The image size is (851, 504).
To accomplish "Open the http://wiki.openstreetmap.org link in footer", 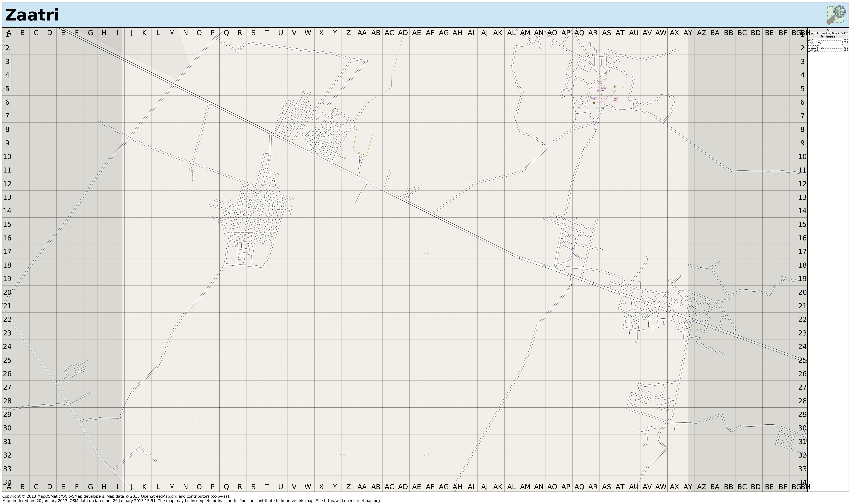I will pos(352,501).
